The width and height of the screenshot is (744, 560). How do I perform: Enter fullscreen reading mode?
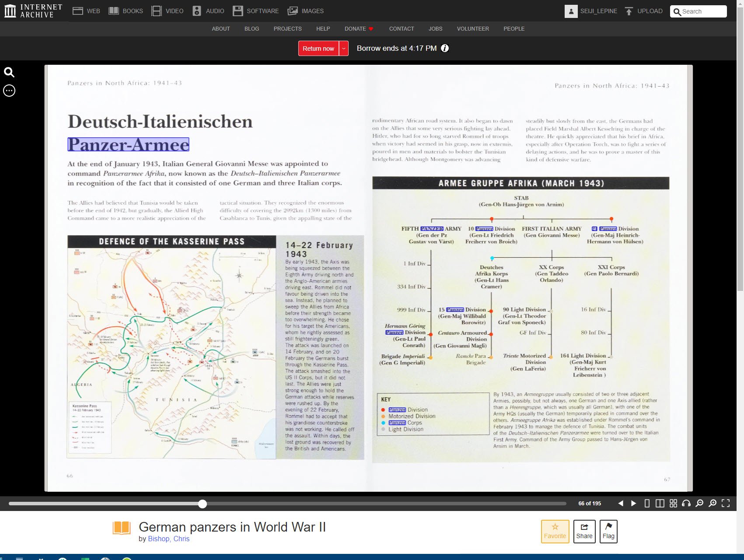pyautogui.click(x=726, y=504)
